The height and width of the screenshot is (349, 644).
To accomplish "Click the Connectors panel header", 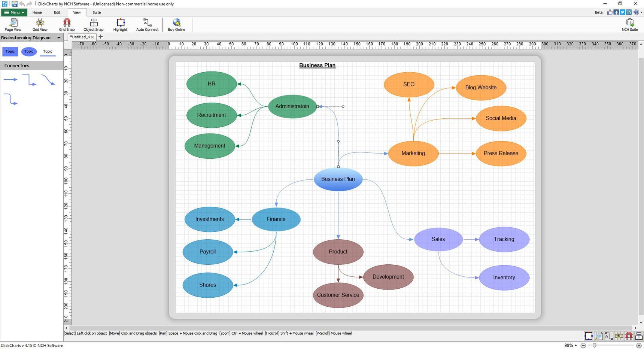I will [32, 66].
